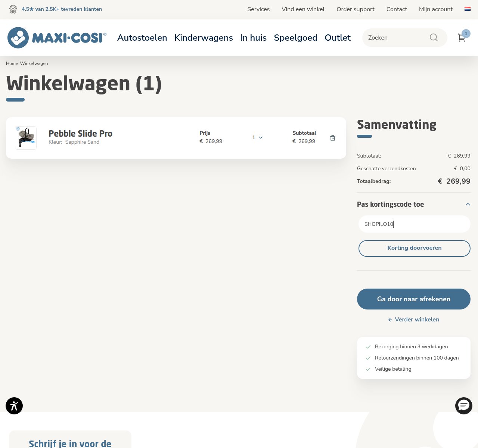Image resolution: width=478 pixels, height=448 pixels.
Task: Open Services in the top bar
Action: [x=258, y=9]
